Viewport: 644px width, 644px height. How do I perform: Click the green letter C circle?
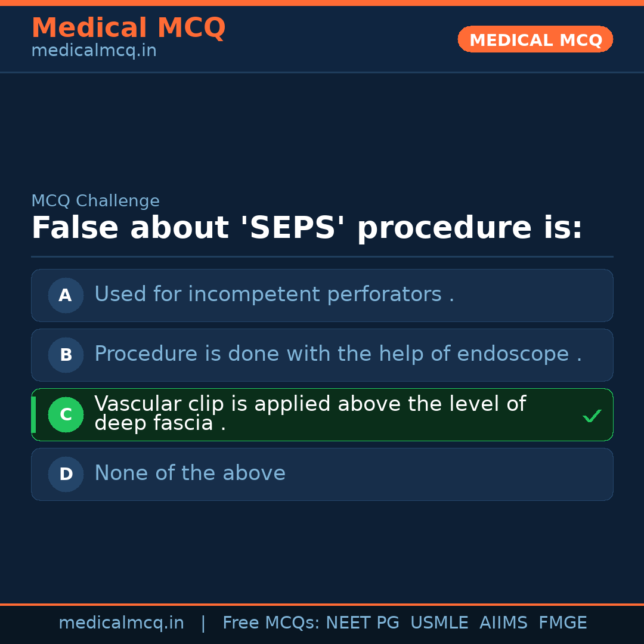66,414
